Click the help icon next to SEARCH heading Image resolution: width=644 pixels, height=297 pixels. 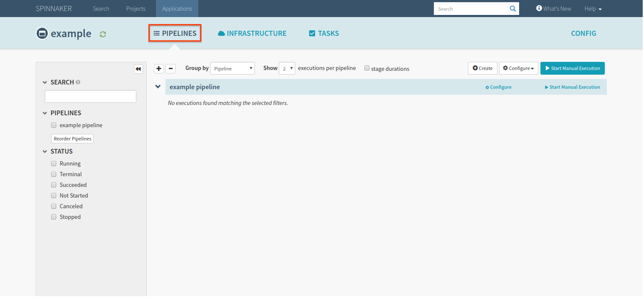point(78,82)
